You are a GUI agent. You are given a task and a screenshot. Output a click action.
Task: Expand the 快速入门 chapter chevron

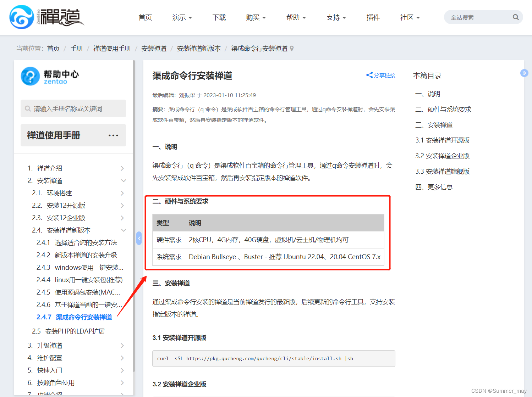tap(122, 370)
